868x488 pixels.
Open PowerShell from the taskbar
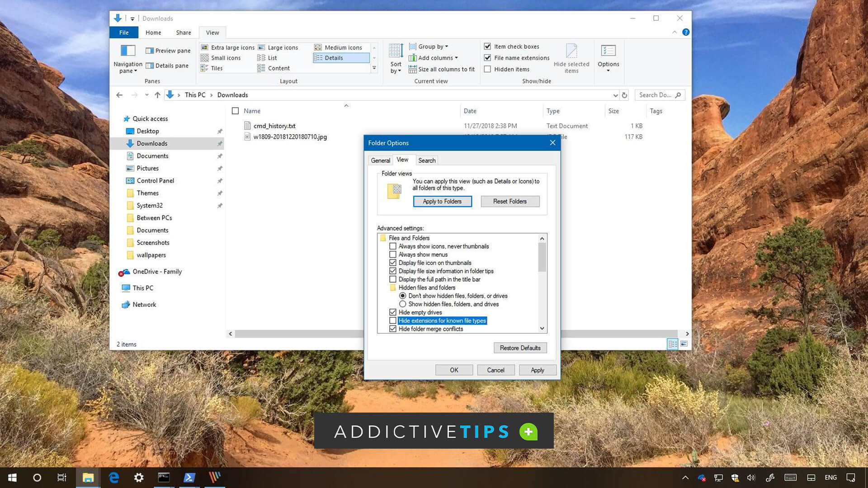[x=189, y=478]
